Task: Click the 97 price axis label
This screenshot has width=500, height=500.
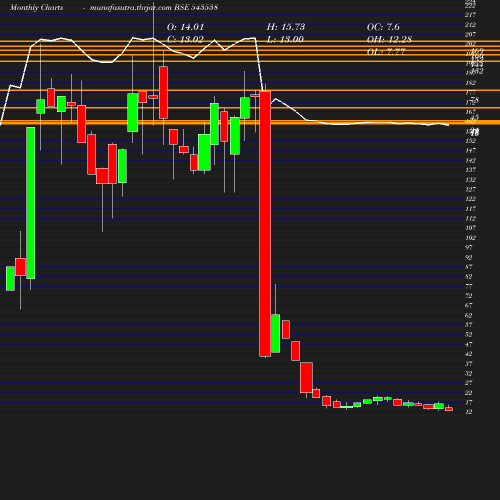Action: [x=469, y=247]
